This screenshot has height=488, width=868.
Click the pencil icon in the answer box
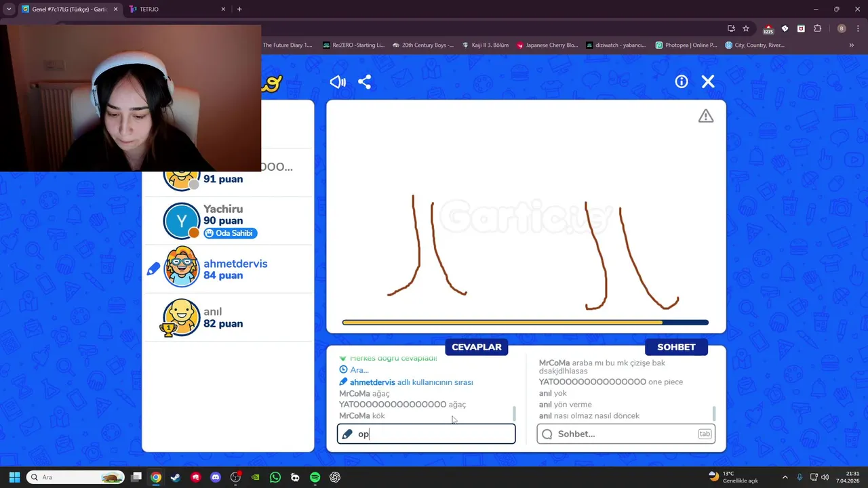coord(347,434)
